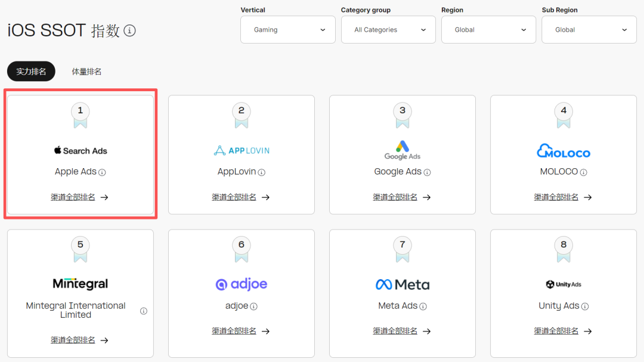The width and height of the screenshot is (644, 362).
Task: Click the Google Ads name text
Action: coord(398,172)
